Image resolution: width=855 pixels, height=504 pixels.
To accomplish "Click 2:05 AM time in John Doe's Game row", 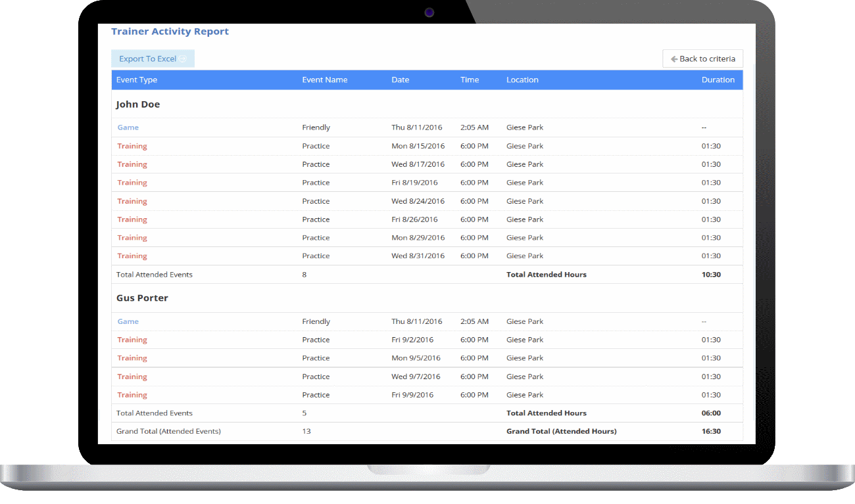I will tap(474, 127).
